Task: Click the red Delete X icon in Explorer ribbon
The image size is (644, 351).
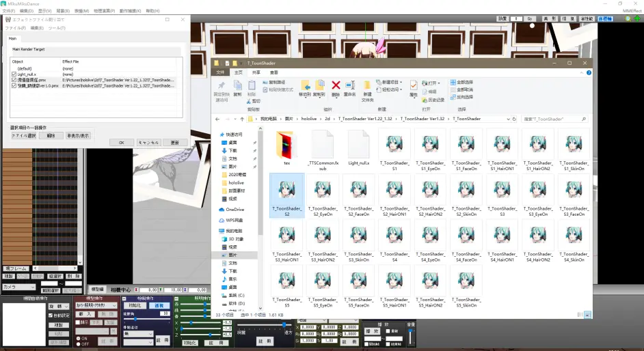Action: point(336,85)
